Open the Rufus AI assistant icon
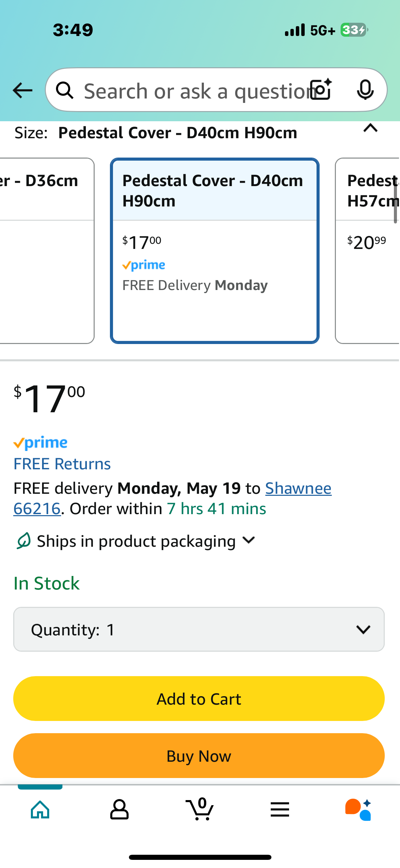 (x=358, y=810)
